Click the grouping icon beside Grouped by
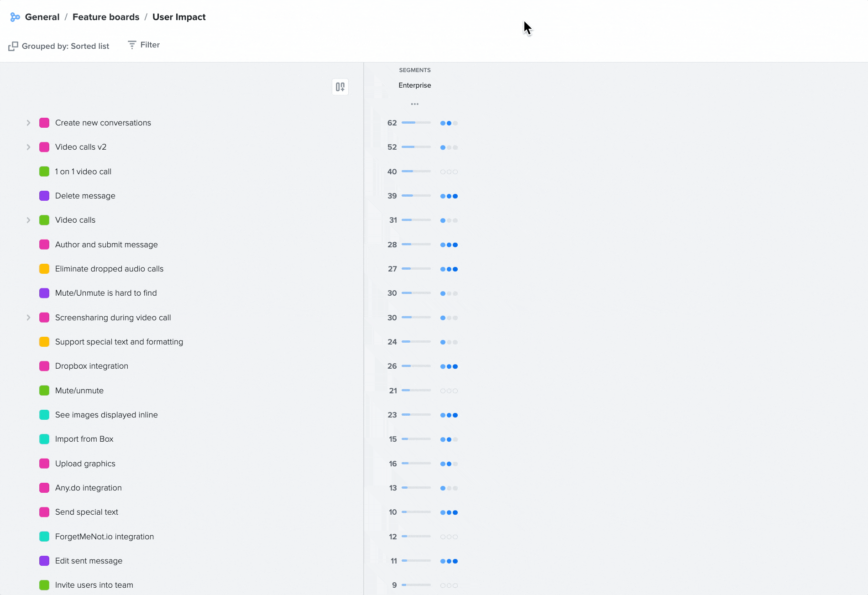The width and height of the screenshot is (868, 595). tap(13, 46)
